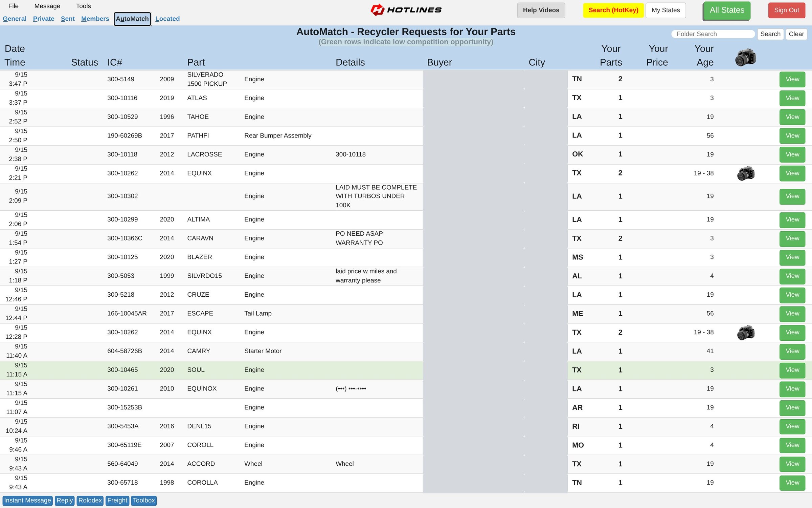This screenshot has height=508, width=812.
Task: View the 2012 LACROSSE engine request
Action: point(792,154)
